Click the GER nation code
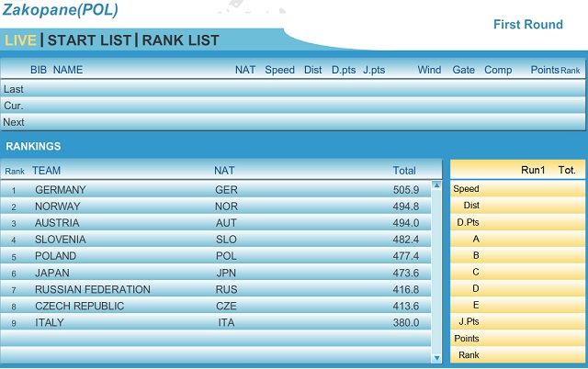588x369 pixels. [226, 190]
